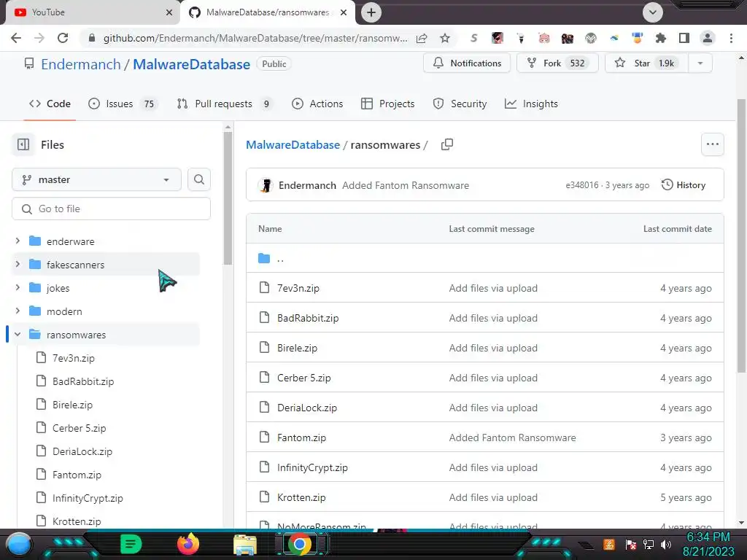The image size is (747, 560).
Task: Switch to the Code tab
Action: [50, 104]
